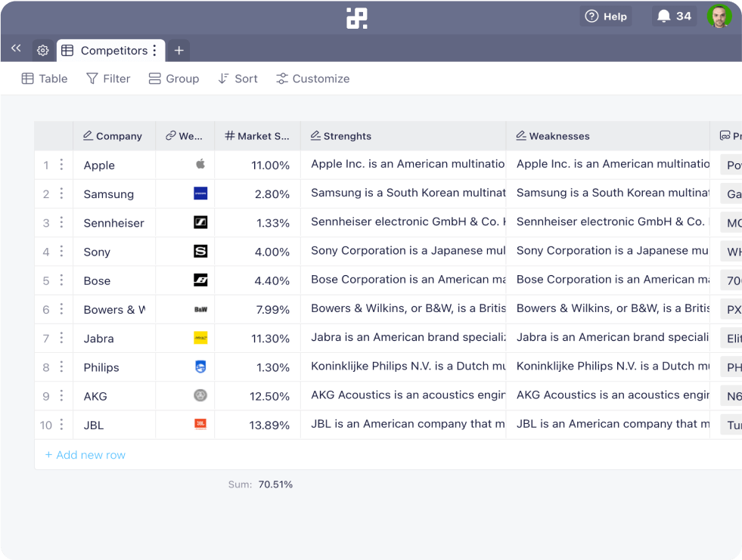Image resolution: width=742 pixels, height=560 pixels.
Task: Open settings gear icon next to tabs
Action: pos(42,50)
